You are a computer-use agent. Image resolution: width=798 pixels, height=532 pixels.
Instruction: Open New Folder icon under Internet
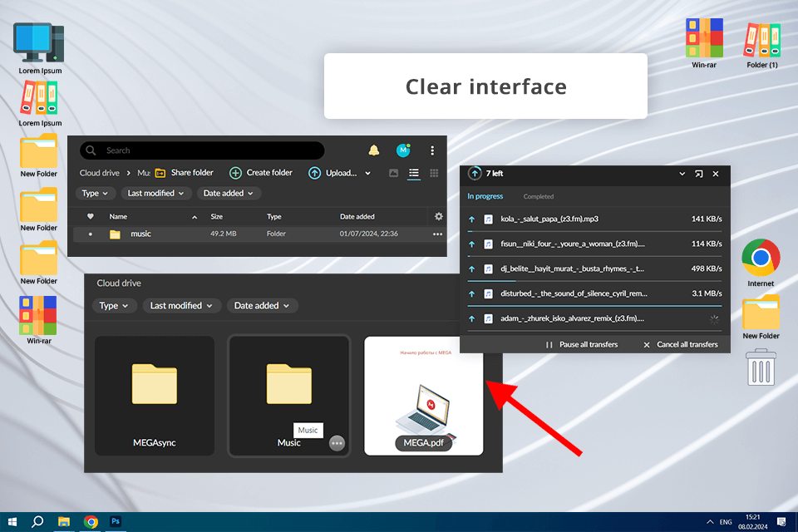(761, 317)
